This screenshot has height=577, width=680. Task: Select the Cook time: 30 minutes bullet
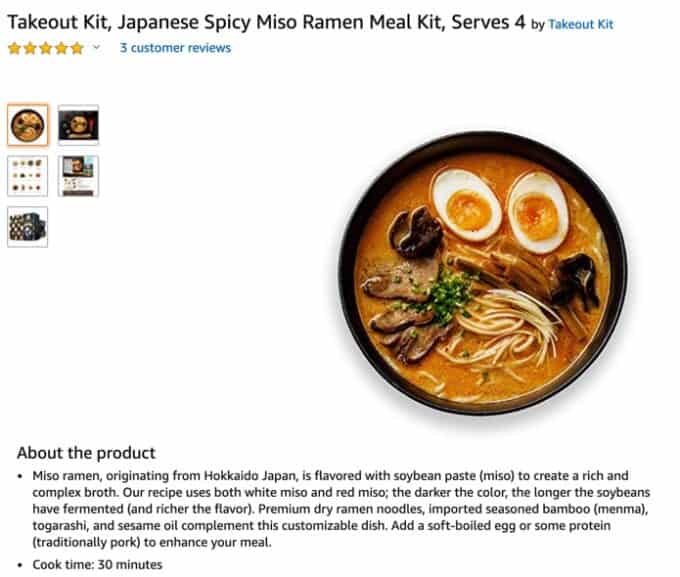point(97,564)
